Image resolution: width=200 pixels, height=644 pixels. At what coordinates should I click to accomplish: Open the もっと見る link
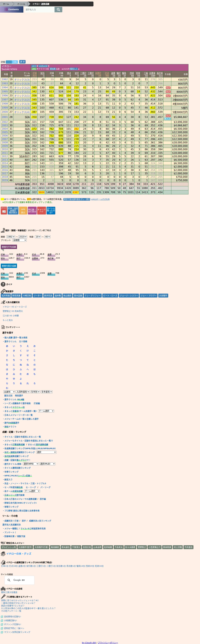point(7,320)
